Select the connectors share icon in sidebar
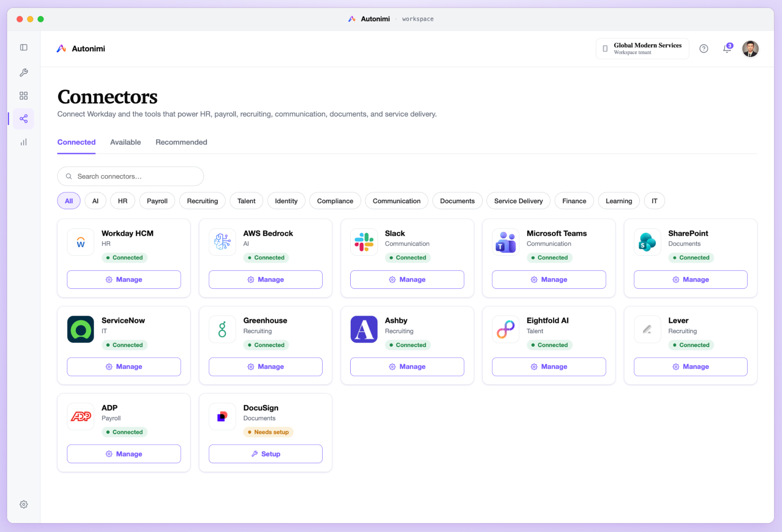The height and width of the screenshot is (532, 782). [x=24, y=119]
